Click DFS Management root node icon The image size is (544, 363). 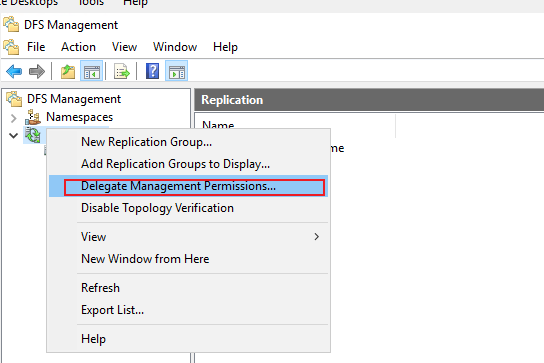tap(14, 99)
